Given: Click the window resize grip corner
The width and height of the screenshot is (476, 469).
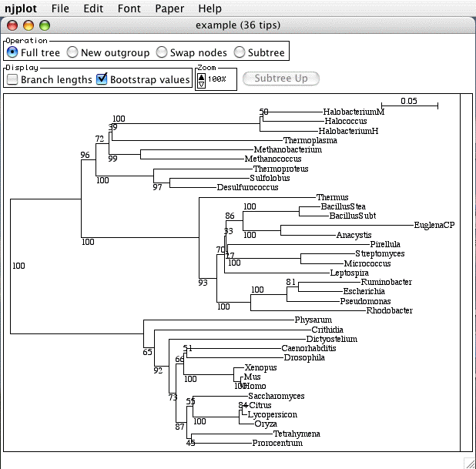Looking at the screenshot, I should (469, 462).
